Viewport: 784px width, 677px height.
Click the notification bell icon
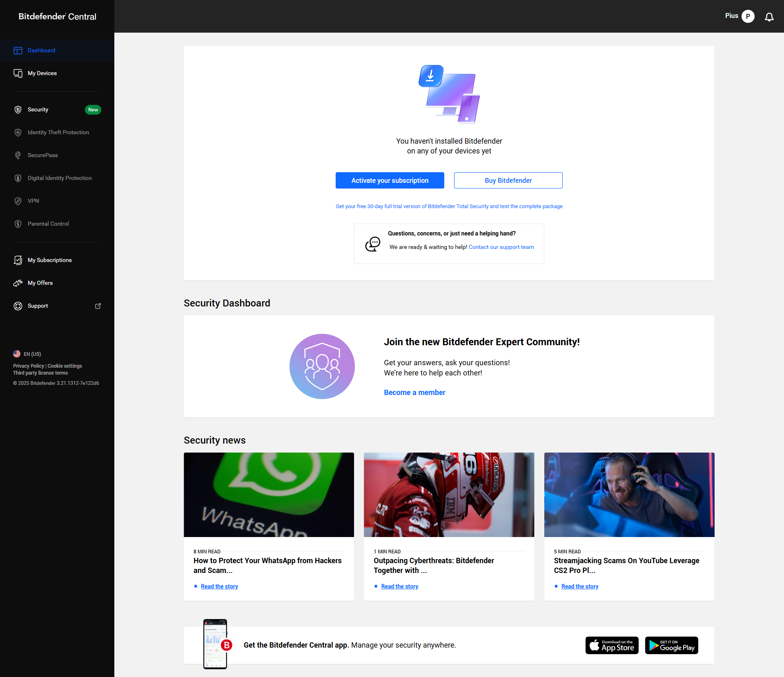click(769, 17)
